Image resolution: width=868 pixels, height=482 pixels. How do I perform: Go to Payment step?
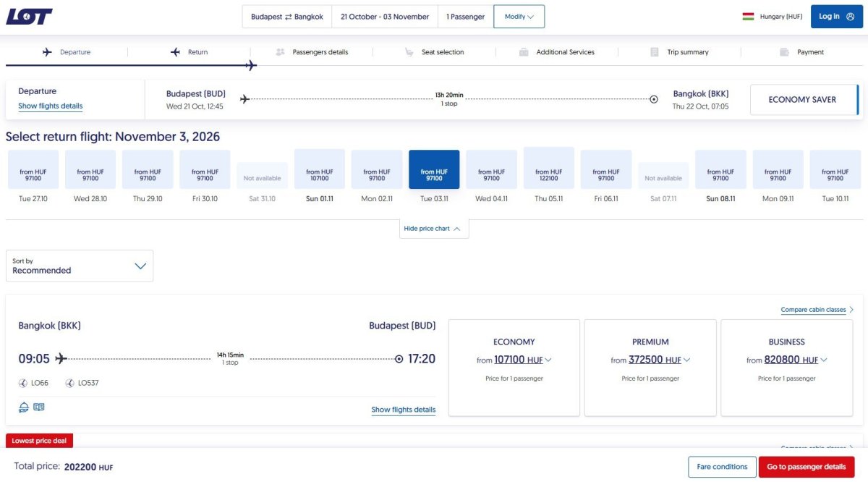coord(802,52)
